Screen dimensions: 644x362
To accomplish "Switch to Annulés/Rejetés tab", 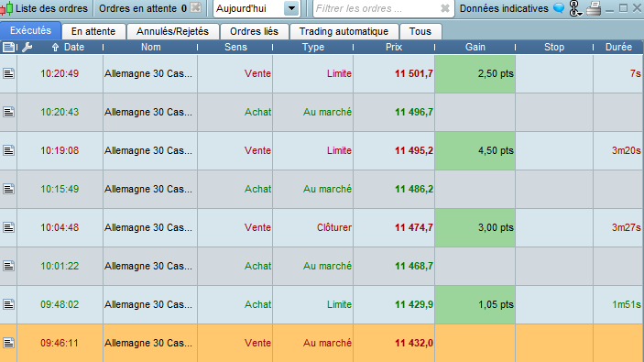I will [172, 32].
